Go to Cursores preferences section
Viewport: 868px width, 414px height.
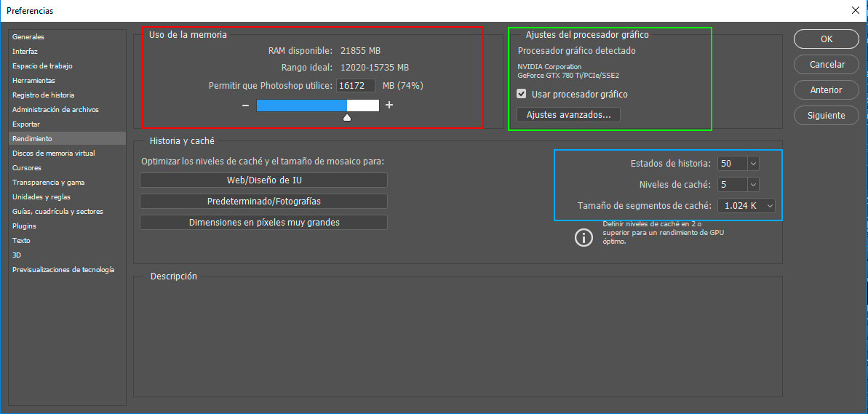coord(27,168)
